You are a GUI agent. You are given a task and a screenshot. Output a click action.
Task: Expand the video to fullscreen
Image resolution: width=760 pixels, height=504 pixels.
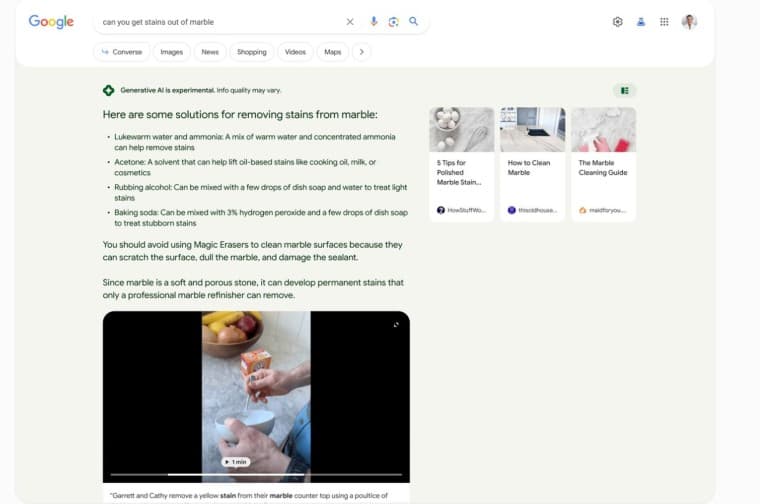coord(396,325)
